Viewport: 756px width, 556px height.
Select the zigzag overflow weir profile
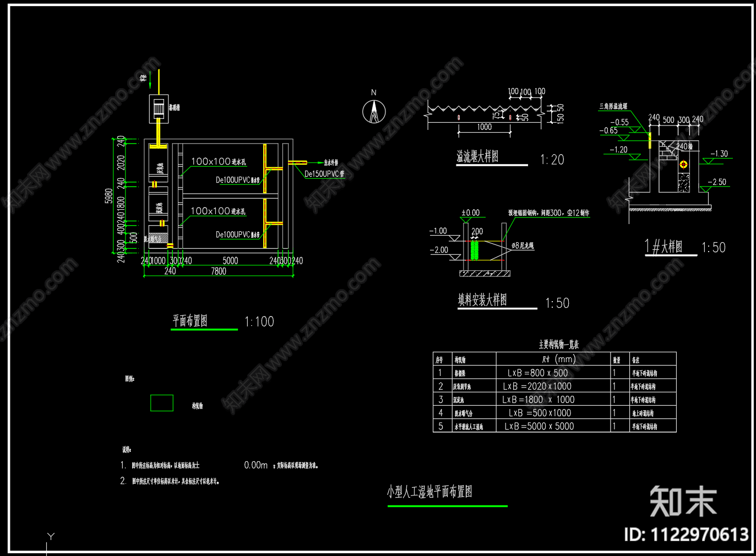tap(486, 108)
